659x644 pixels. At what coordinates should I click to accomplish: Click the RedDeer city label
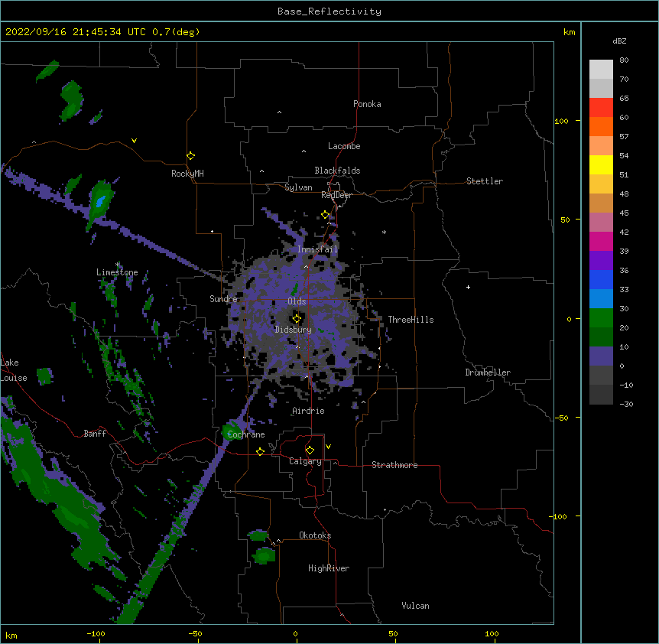click(x=336, y=195)
